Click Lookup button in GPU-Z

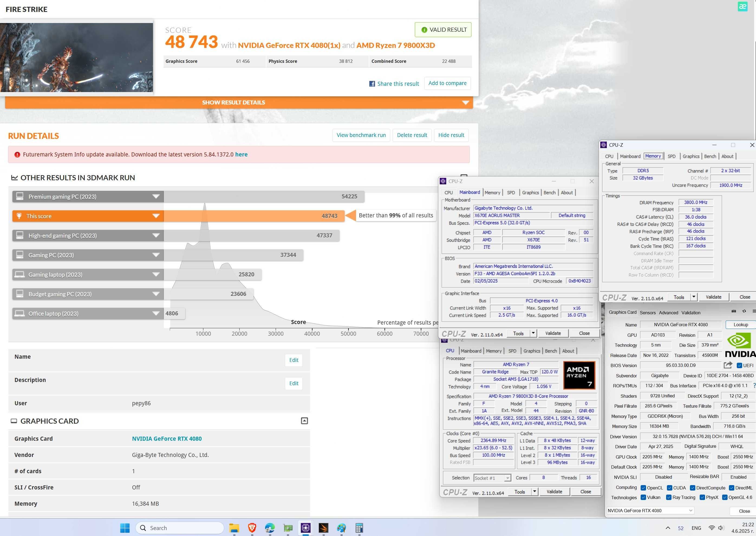pos(741,324)
